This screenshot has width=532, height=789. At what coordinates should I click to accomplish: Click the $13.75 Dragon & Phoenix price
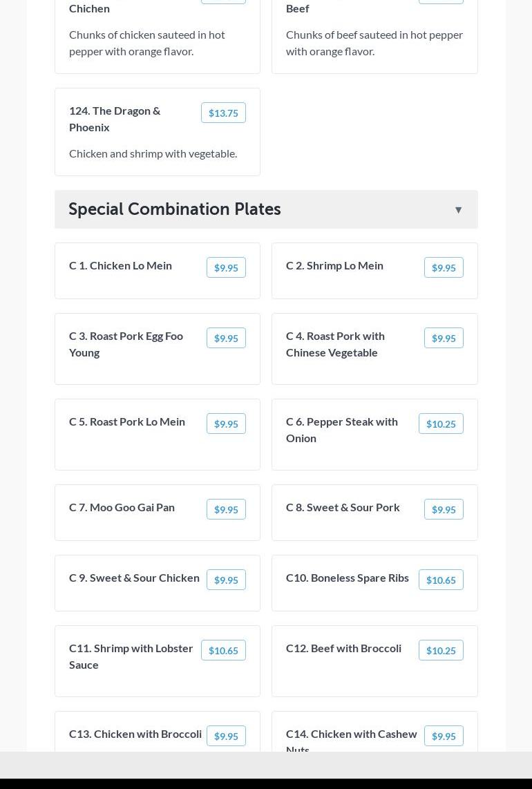point(223,113)
